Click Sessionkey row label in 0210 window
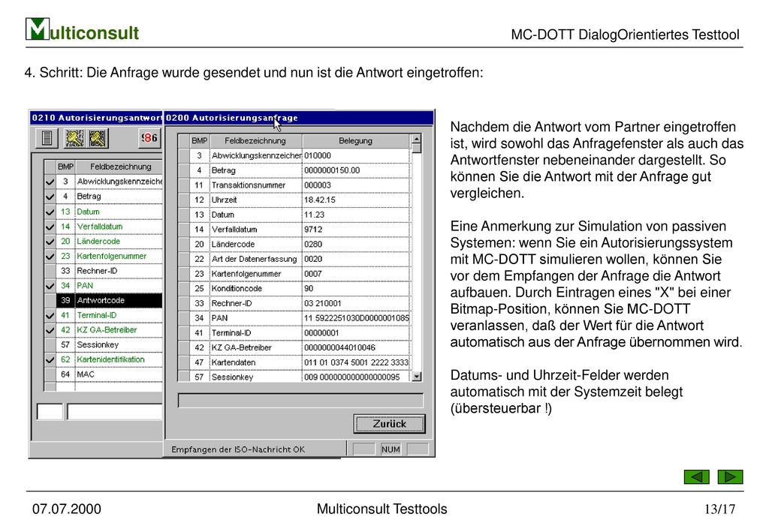Viewport: 769px width, 532px height. (x=98, y=345)
